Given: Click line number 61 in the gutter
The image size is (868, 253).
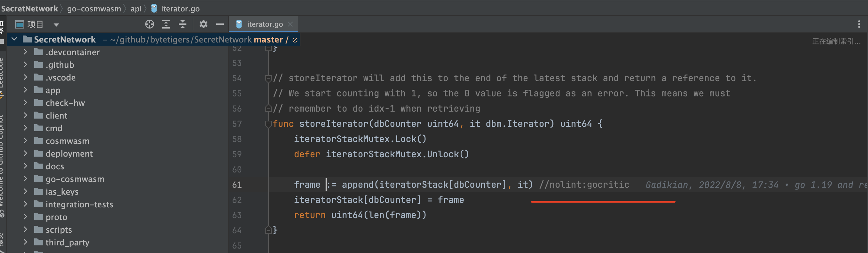Looking at the screenshot, I should coord(237,185).
